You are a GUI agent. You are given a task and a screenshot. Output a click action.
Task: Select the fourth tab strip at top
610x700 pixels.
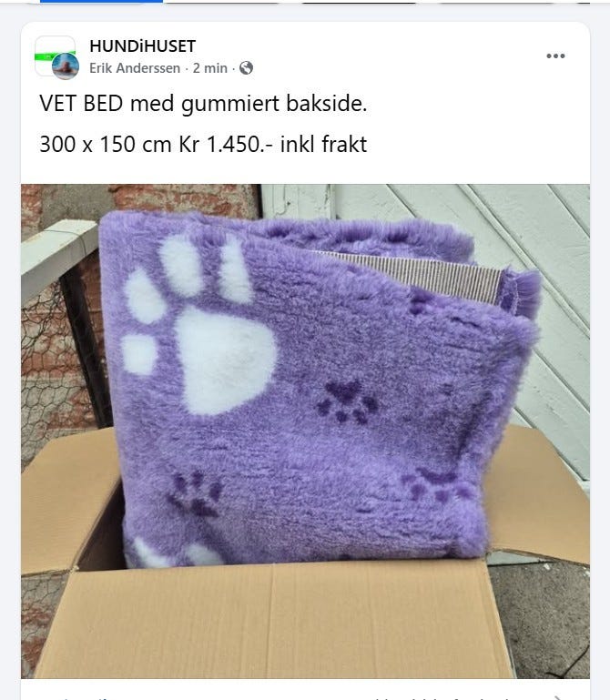pyautogui.click(x=495, y=1)
